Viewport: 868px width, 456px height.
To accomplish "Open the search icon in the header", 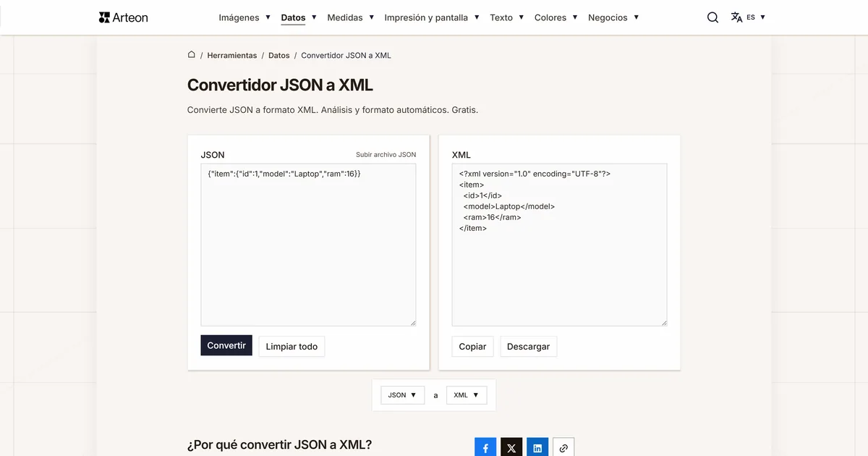I will pos(712,17).
